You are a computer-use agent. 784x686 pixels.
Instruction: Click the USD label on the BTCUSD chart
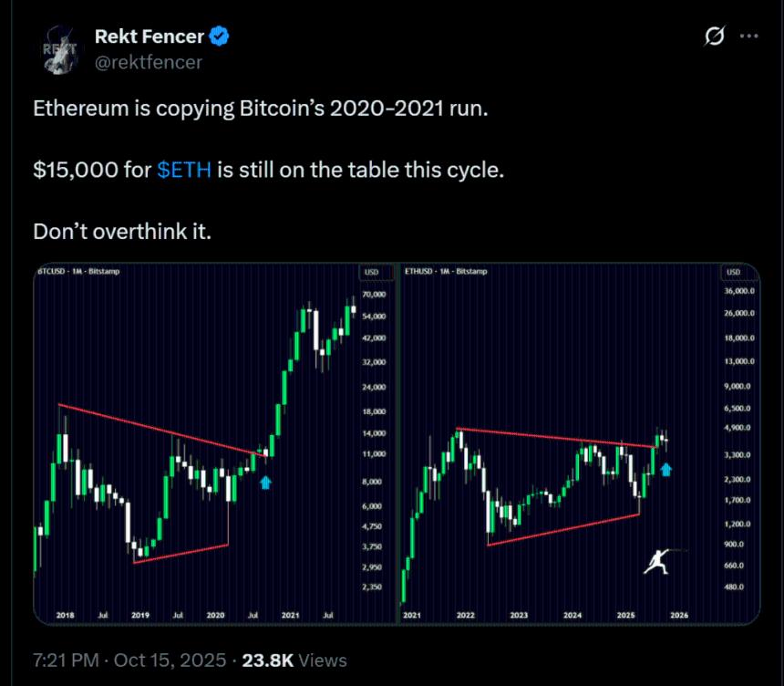(x=371, y=273)
